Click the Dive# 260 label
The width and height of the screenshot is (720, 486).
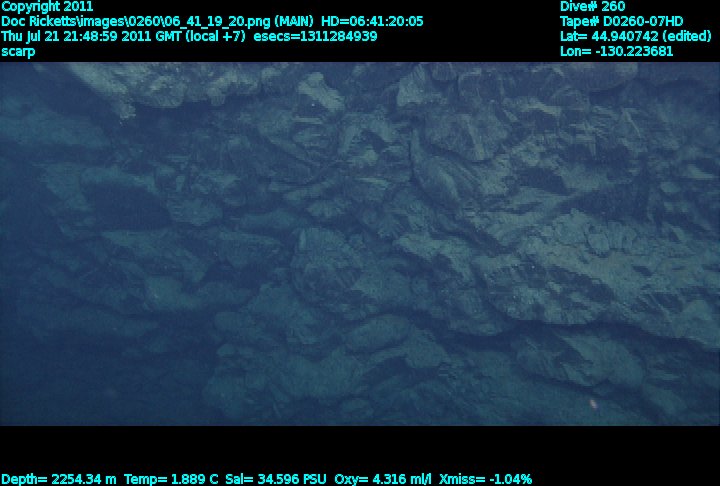pos(593,6)
